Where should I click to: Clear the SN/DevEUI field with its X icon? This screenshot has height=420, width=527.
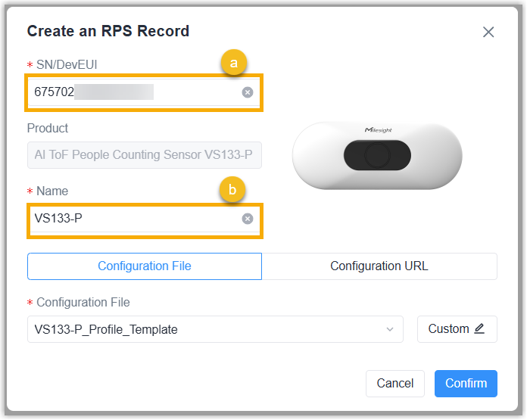[248, 92]
